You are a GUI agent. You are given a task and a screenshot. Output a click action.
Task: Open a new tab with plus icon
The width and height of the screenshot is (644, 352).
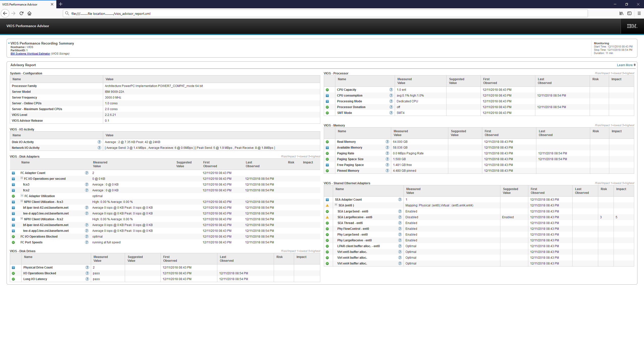pos(61,4)
